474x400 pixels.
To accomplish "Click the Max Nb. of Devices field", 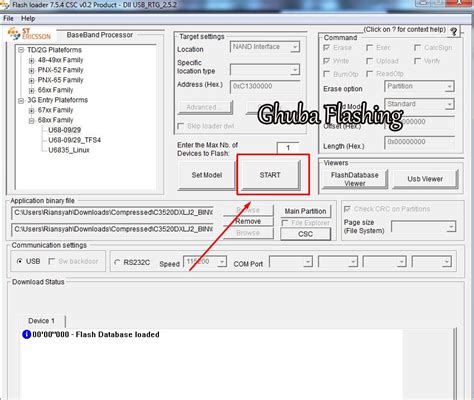I will tap(288, 148).
